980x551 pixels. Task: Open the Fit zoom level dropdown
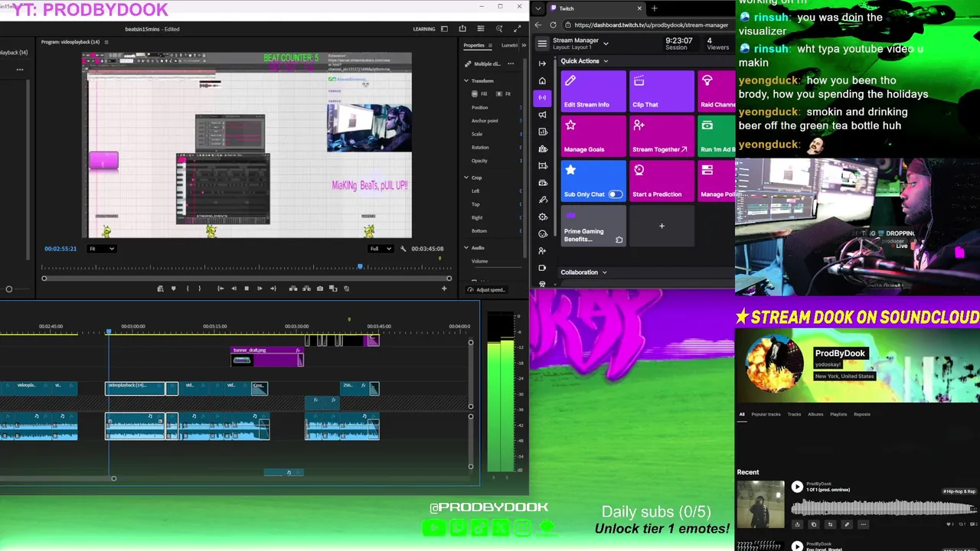pyautogui.click(x=101, y=249)
